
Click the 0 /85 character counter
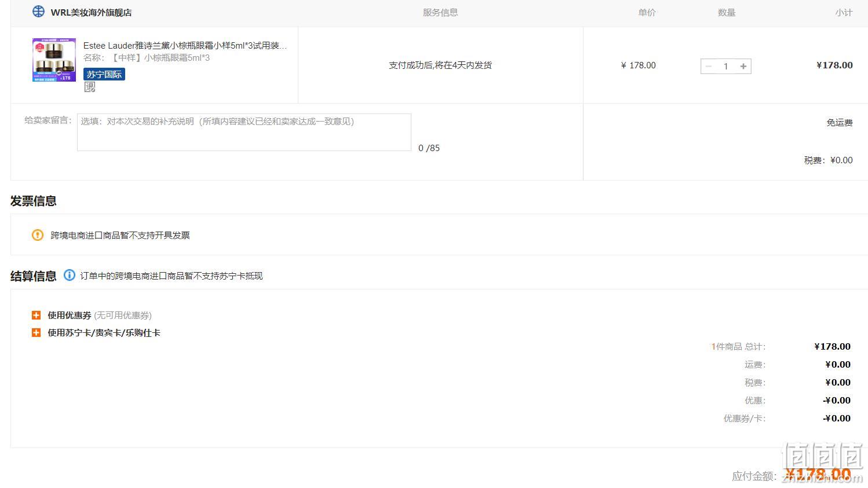(429, 148)
